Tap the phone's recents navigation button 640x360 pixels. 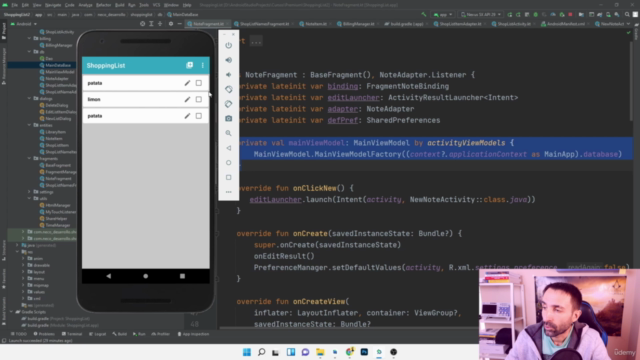182,276
